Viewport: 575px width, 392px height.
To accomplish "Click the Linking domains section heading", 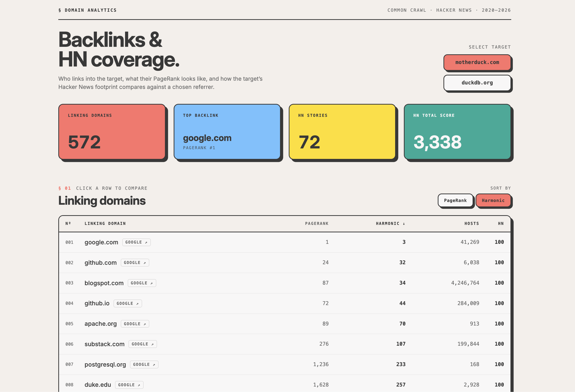I will point(102,201).
